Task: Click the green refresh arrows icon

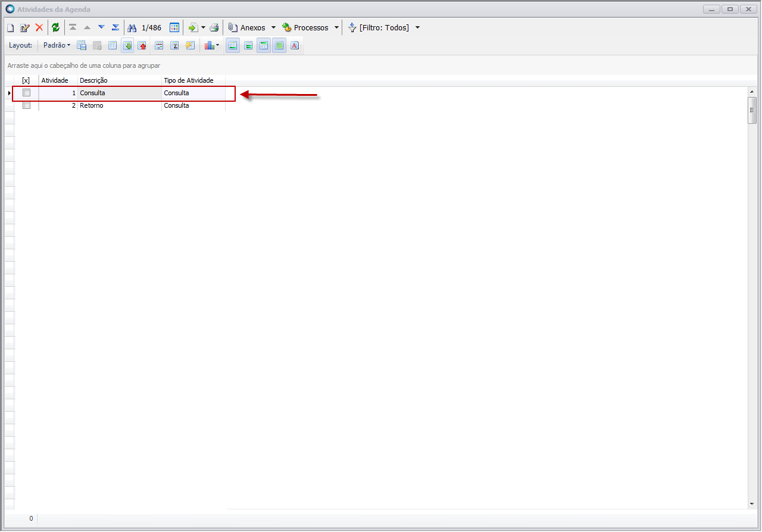Action: [x=56, y=27]
